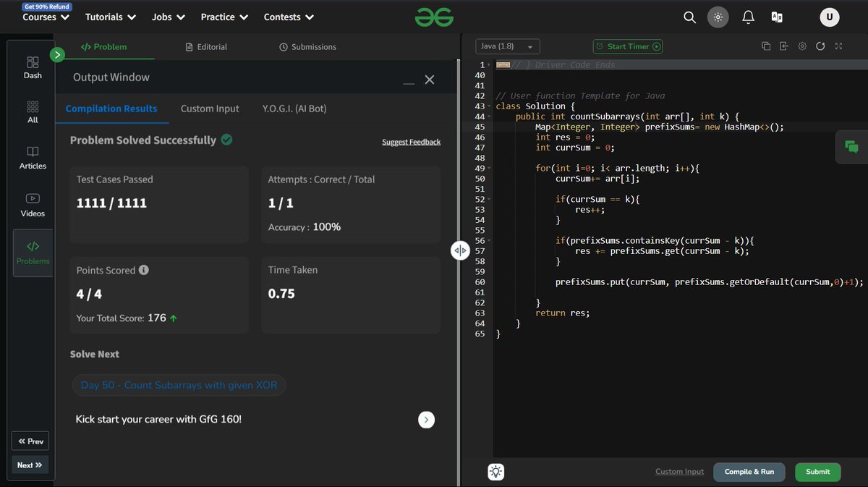
Task: Open the search magnifier in the header
Action: (x=689, y=17)
